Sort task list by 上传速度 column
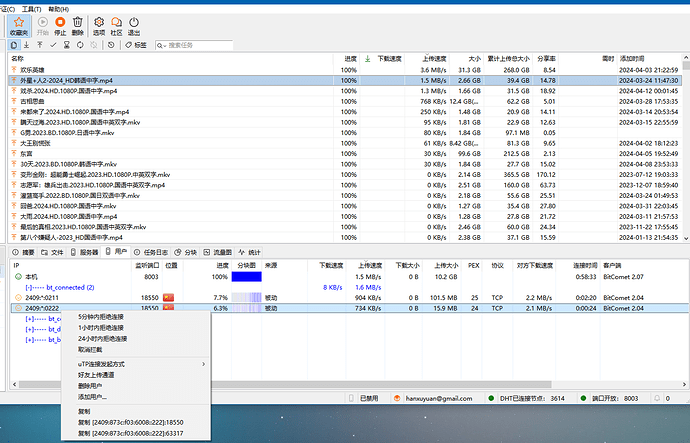This screenshot has width=690, height=443. (x=434, y=59)
